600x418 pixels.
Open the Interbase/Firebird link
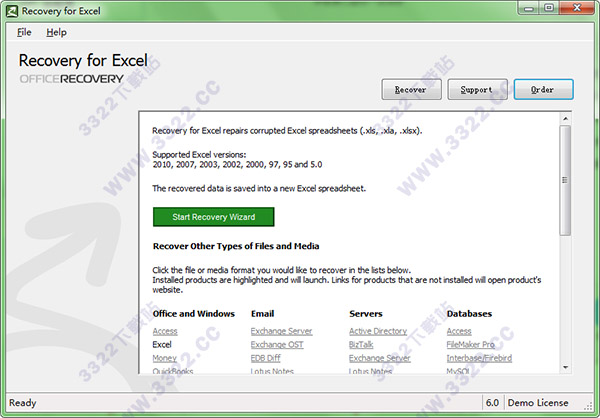[479, 358]
